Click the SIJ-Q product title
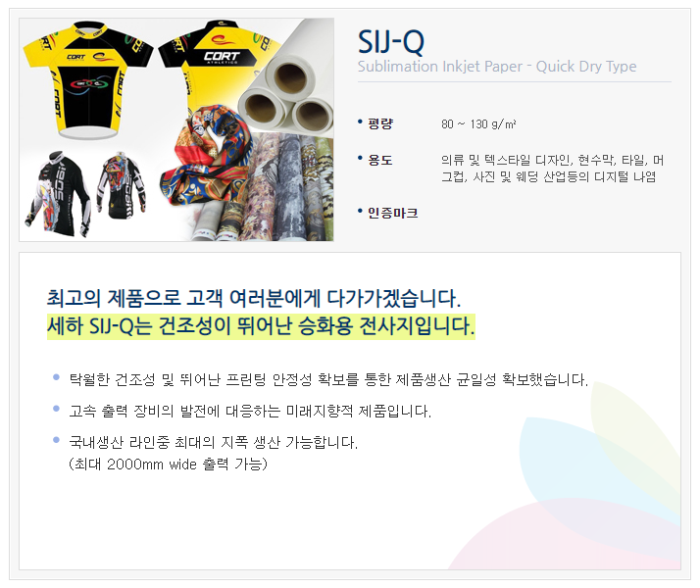 pos(390,42)
